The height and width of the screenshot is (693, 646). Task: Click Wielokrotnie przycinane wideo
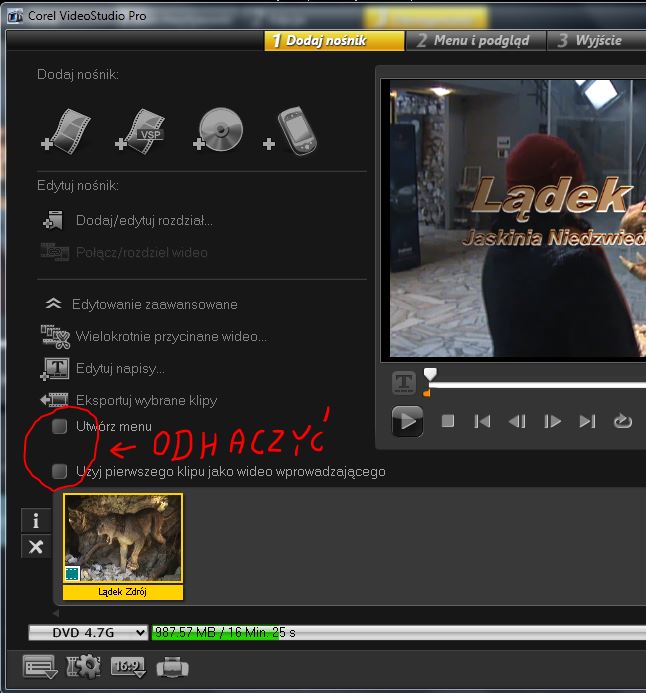click(170, 336)
